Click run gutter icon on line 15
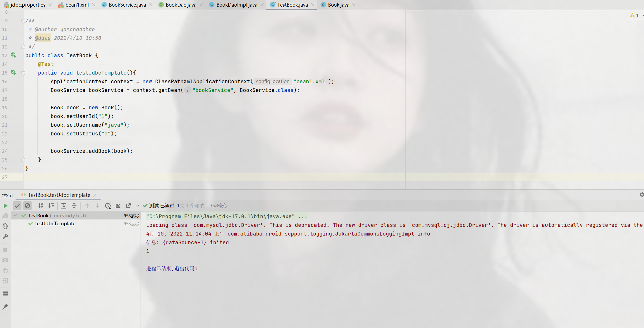The image size is (644, 328). tap(13, 72)
